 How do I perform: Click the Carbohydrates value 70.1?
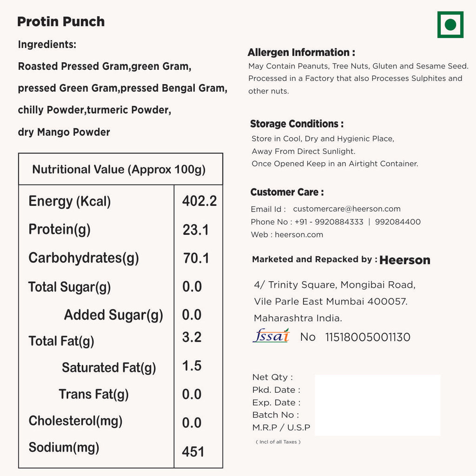[x=196, y=258]
